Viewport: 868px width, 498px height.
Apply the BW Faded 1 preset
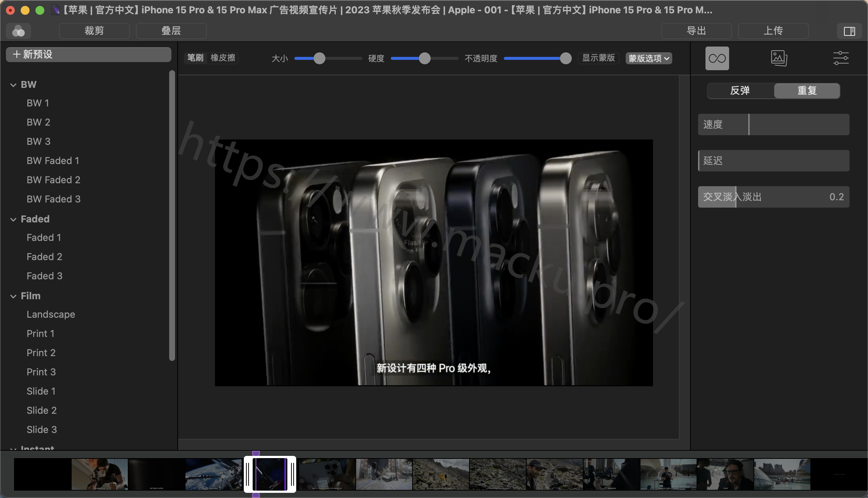[53, 161]
